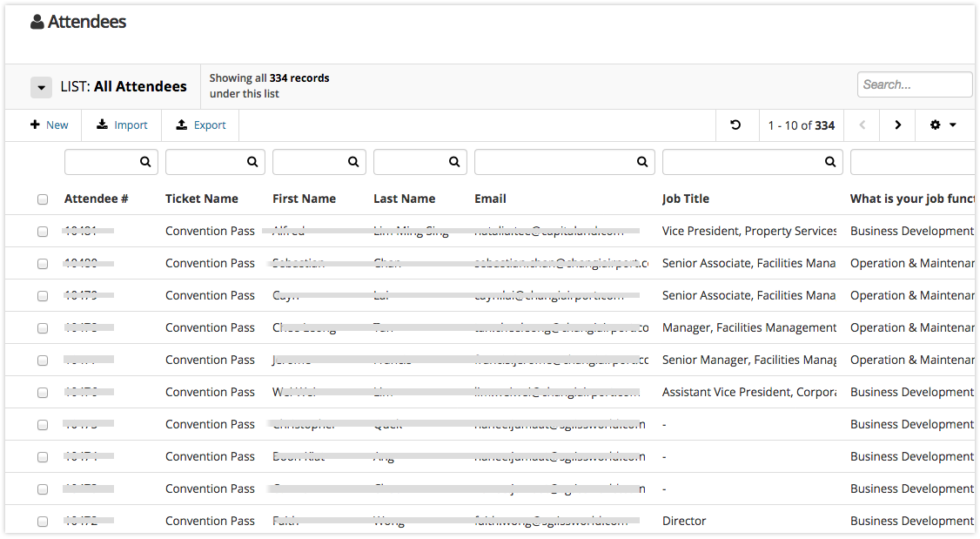The image size is (980, 539).
Task: Tick the select-all checkbox in header
Action: coord(43,199)
